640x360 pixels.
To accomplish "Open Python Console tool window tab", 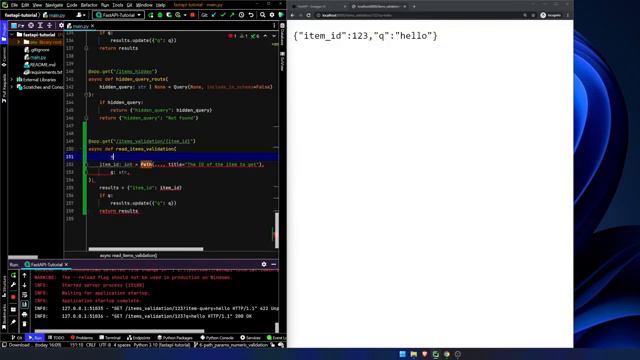I will (x=217, y=338).
